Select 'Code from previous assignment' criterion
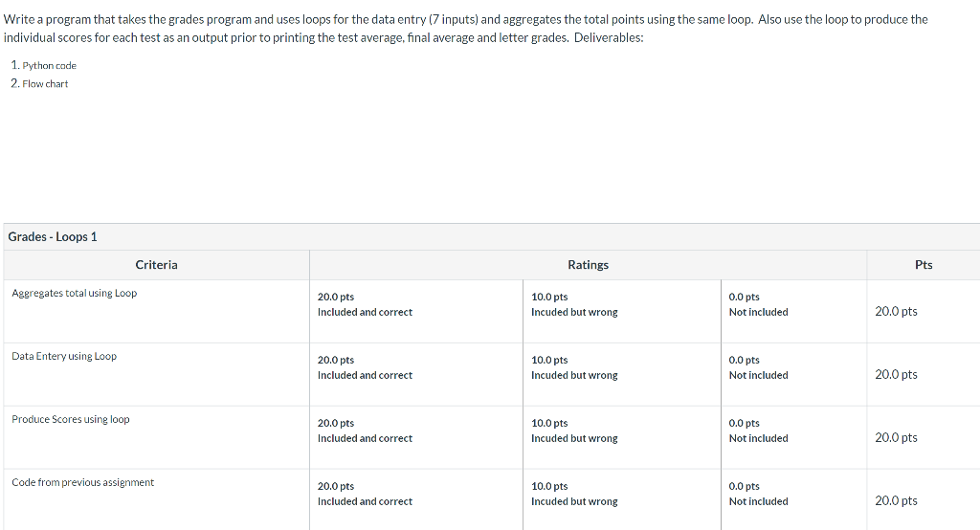Screen dimensions: 980x530 (x=82, y=482)
